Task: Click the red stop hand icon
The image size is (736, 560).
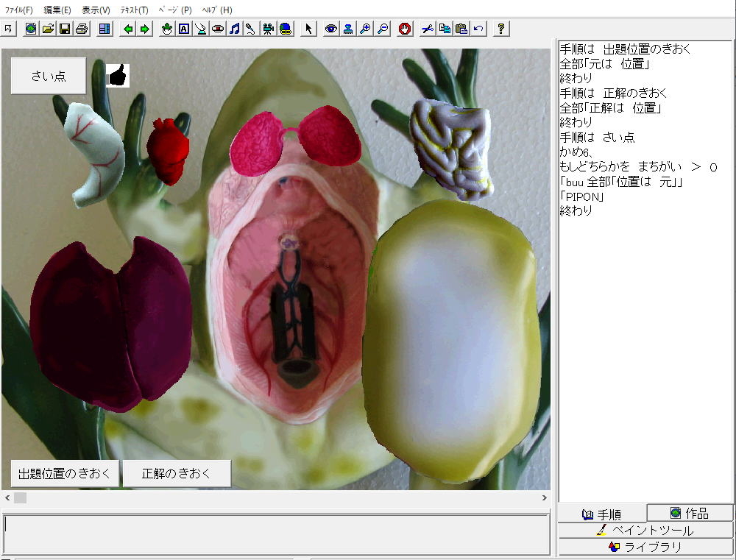Action: (x=405, y=29)
